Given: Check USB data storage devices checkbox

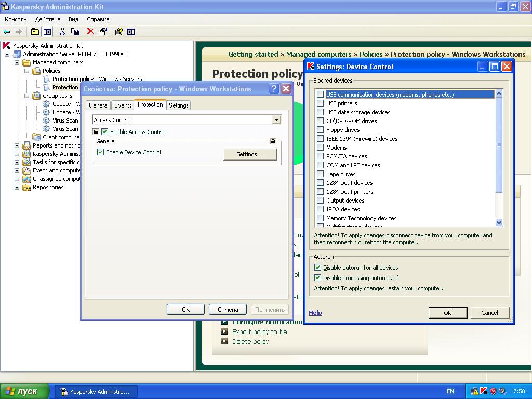Looking at the screenshot, I should click(320, 112).
